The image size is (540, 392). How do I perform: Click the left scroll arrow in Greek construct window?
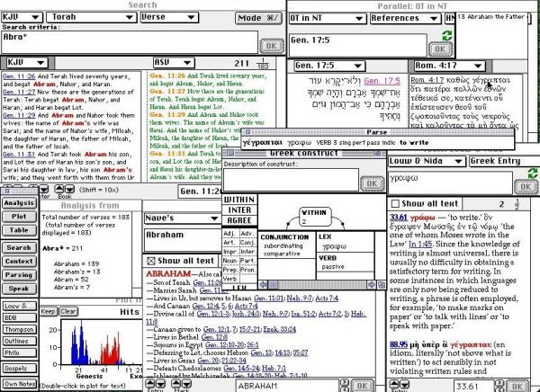[263, 285]
